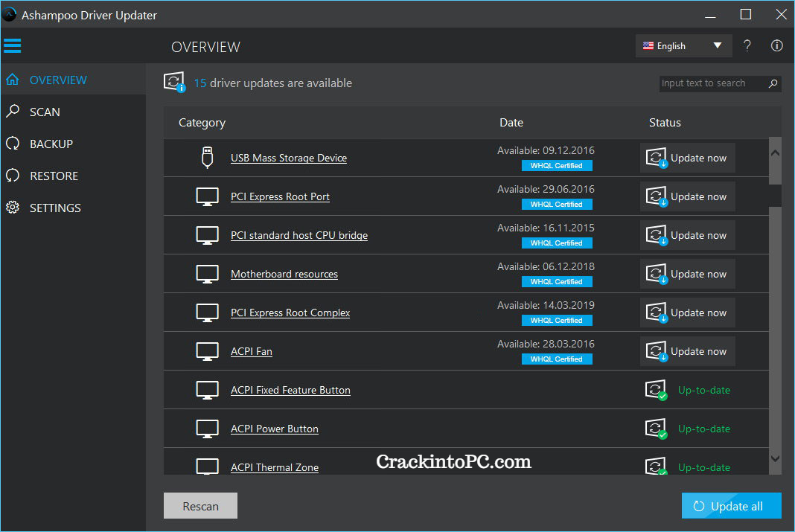Click the Date column header
Viewport: 795px width, 532px height.
tap(511, 123)
